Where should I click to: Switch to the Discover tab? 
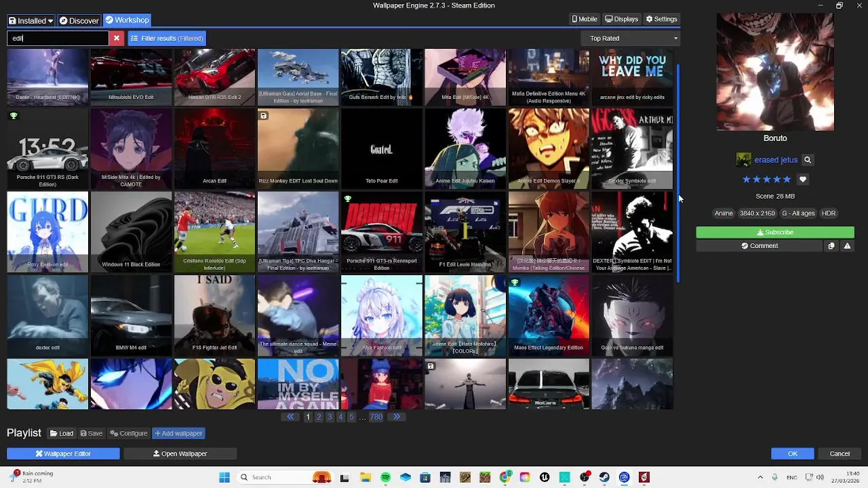(x=79, y=20)
